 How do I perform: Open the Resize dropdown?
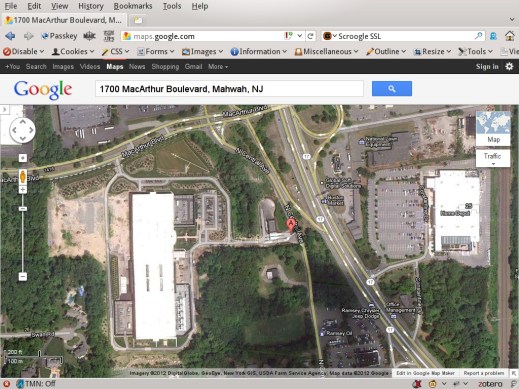(432, 51)
